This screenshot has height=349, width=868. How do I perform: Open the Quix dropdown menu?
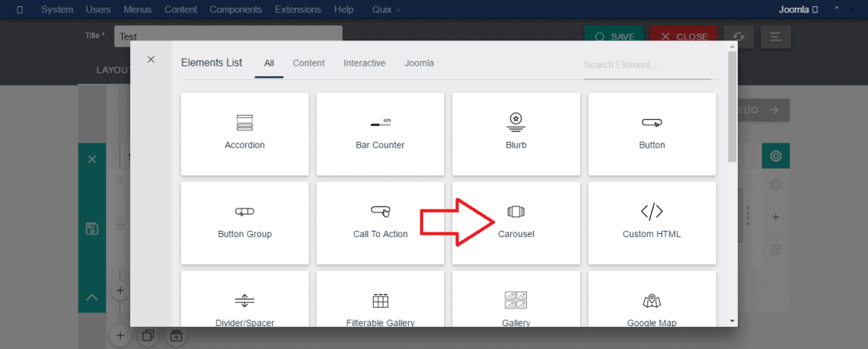click(x=386, y=10)
